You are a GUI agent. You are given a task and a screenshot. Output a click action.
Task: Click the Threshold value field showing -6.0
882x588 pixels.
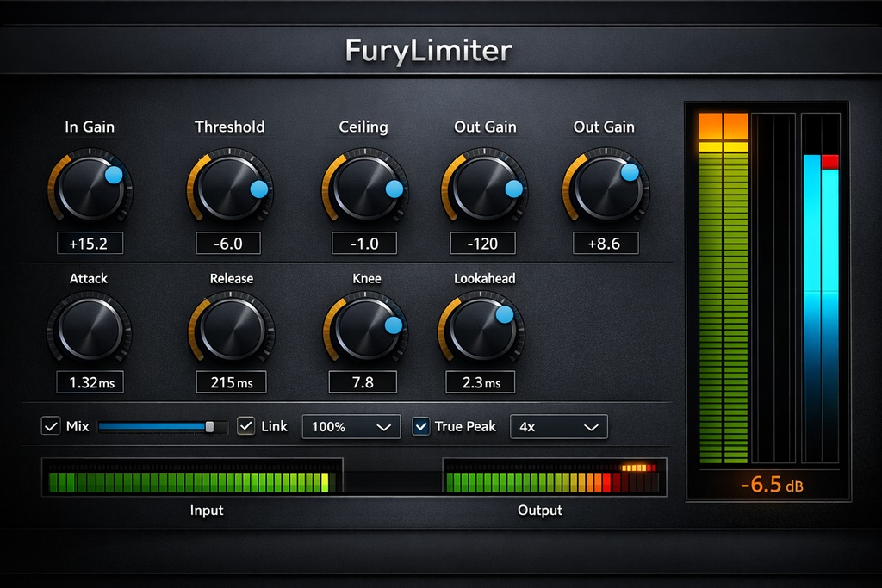pos(228,243)
